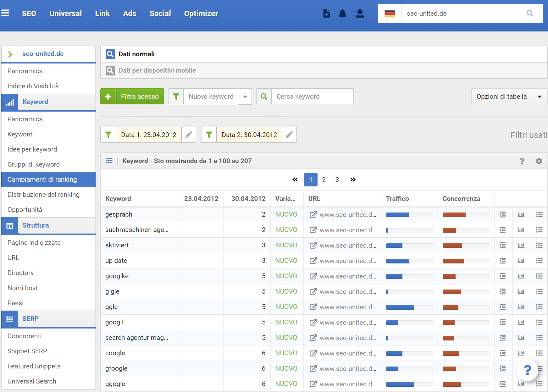
Task: Open chart icon for gespräch row
Action: pos(521,214)
